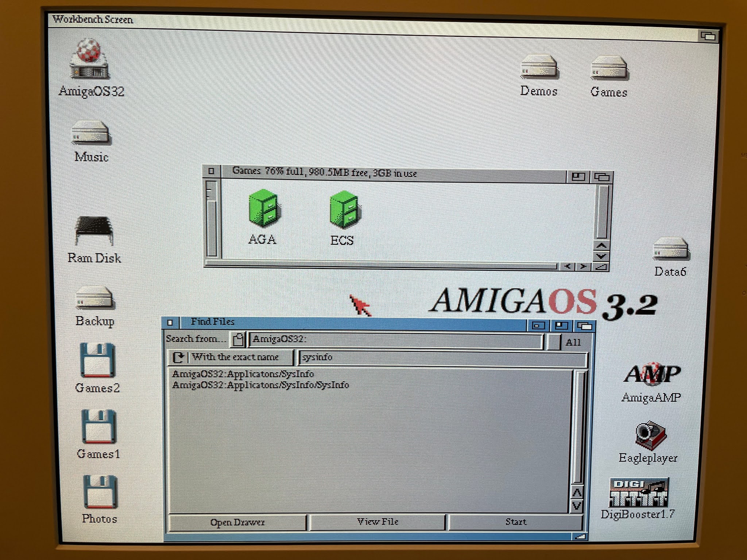Click the Games window depth gadget
747x560 pixels.
click(602, 178)
